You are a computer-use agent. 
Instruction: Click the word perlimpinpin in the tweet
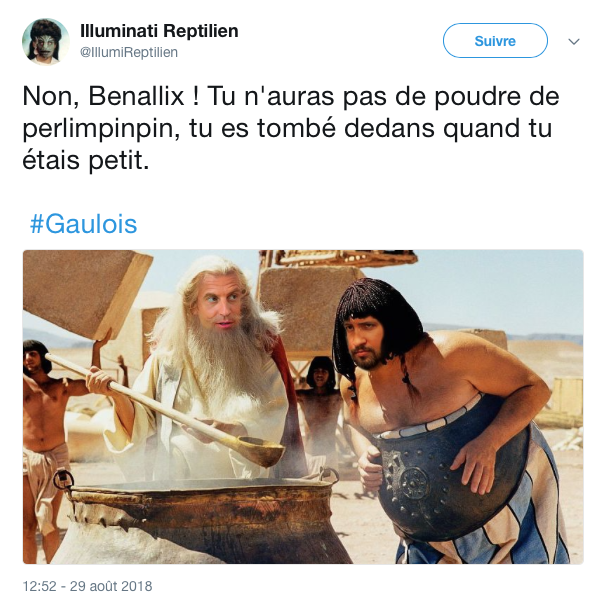coord(101,129)
